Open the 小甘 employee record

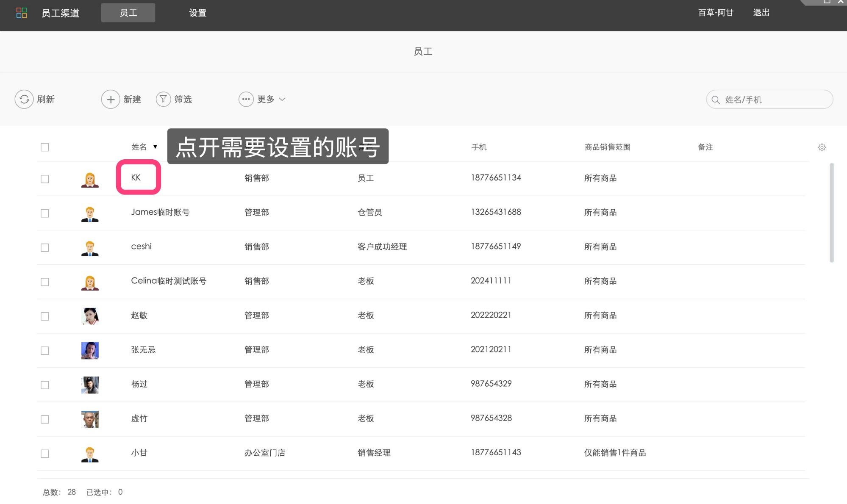(139, 452)
